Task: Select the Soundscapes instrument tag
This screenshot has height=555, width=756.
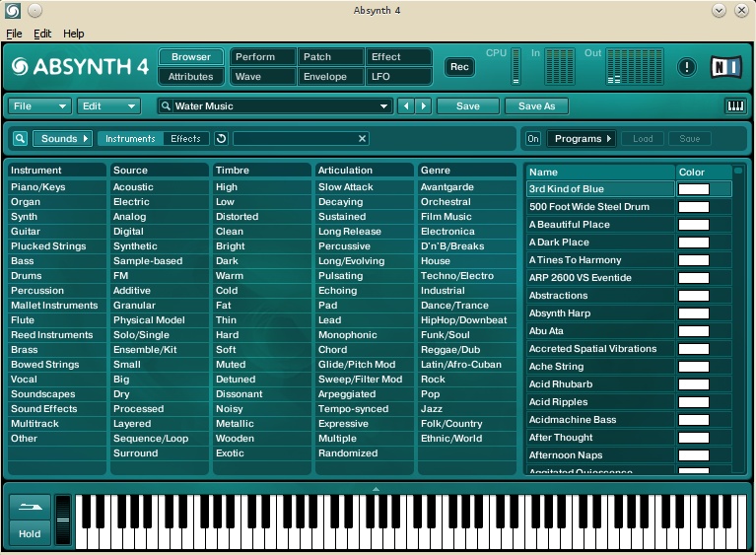Action: [x=57, y=394]
